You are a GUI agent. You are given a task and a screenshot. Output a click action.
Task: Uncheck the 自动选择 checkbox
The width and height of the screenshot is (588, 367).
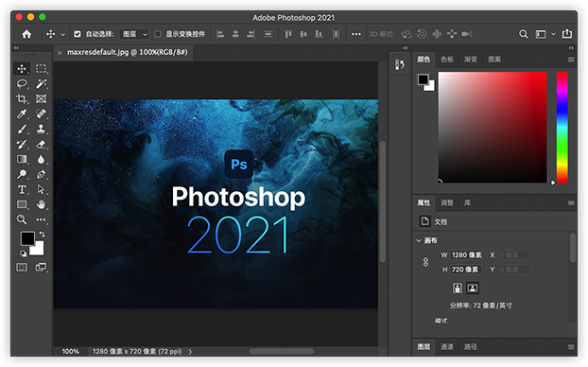(x=78, y=34)
